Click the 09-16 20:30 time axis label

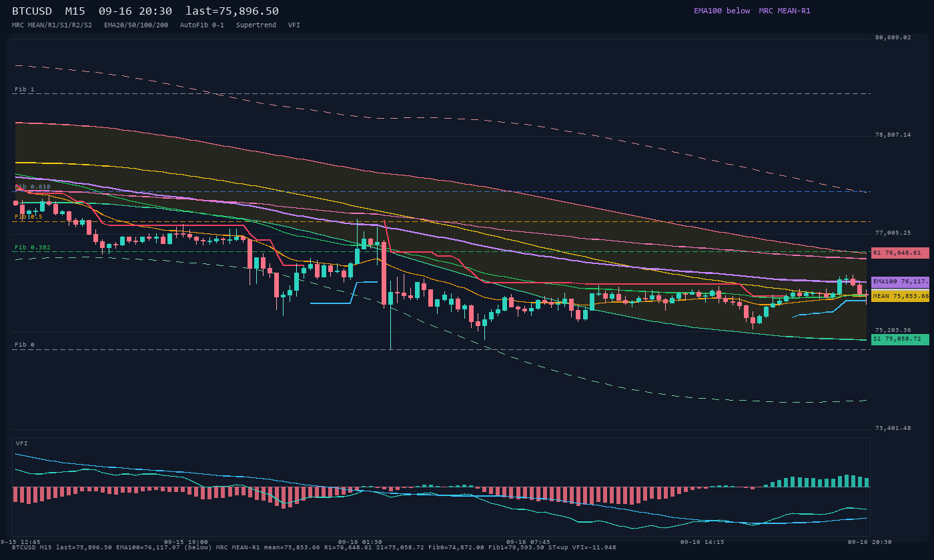[870, 542]
